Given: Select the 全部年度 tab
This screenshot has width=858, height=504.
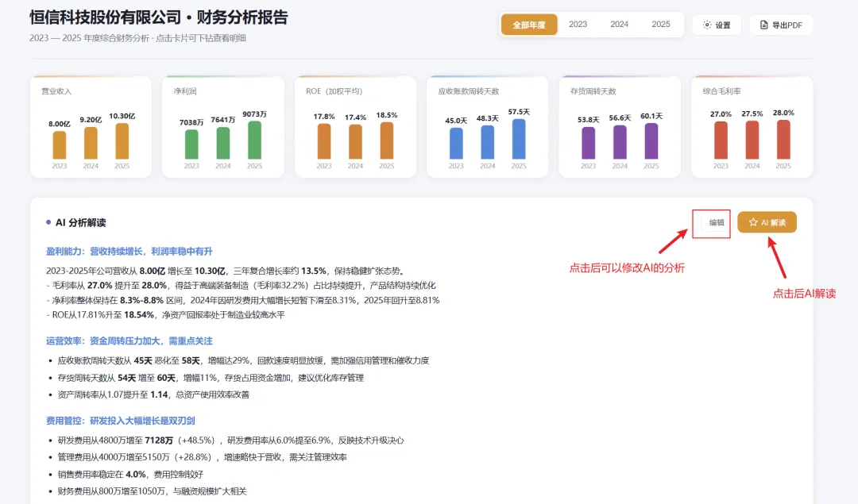Looking at the screenshot, I should click(529, 25).
